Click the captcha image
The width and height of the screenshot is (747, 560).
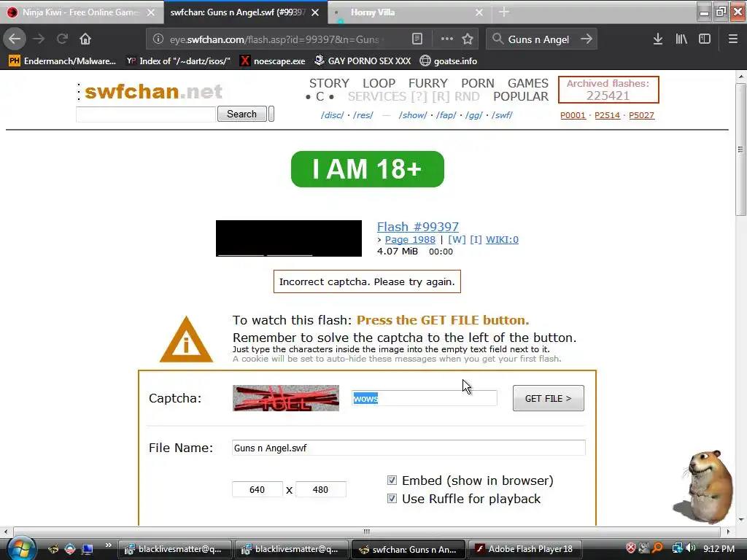click(286, 398)
